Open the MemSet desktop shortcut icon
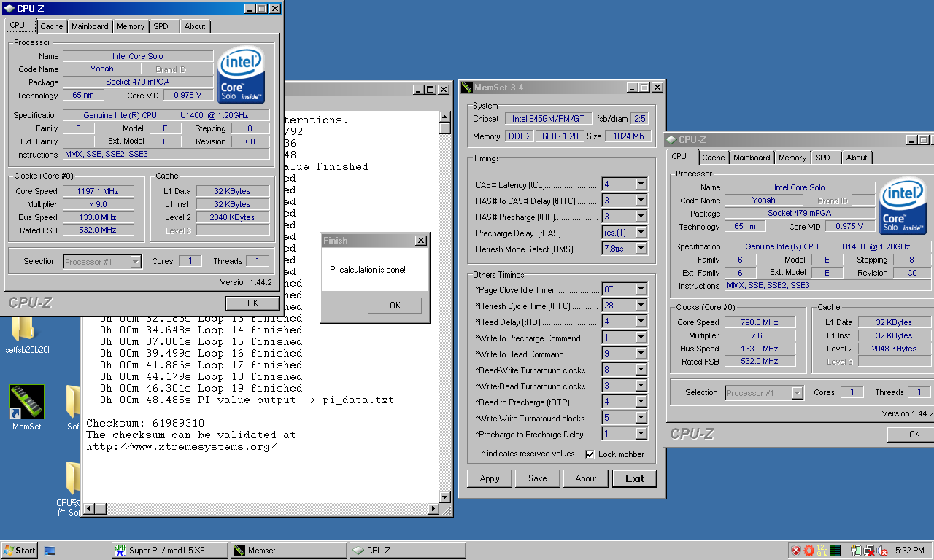The image size is (934, 560). click(27, 402)
